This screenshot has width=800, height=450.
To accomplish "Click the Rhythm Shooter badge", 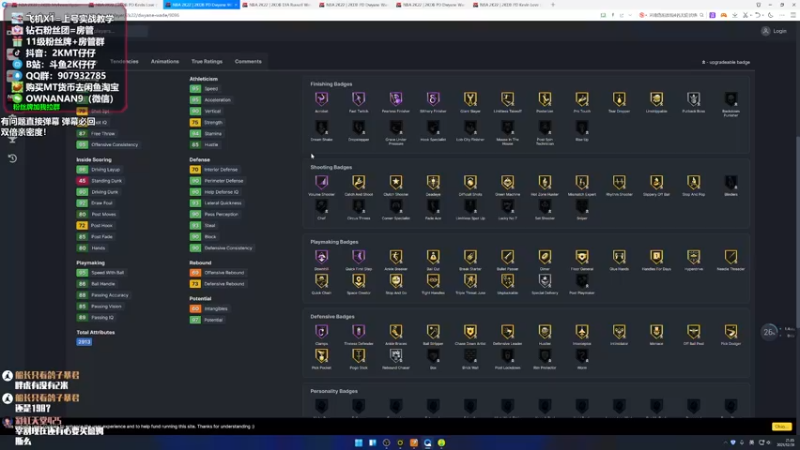I will click(x=619, y=182).
